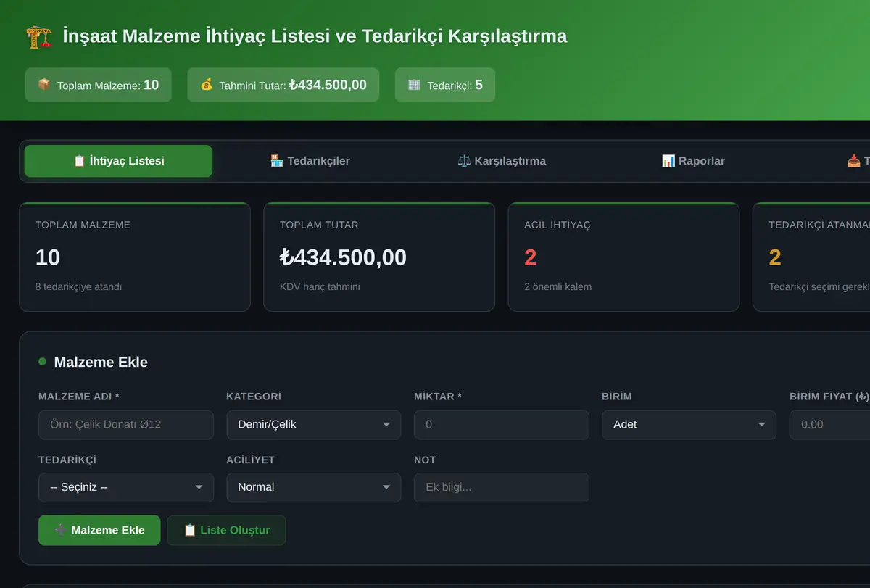Focus the Not field with Ek bilgi placeholder
The image size is (870, 588).
(x=502, y=487)
